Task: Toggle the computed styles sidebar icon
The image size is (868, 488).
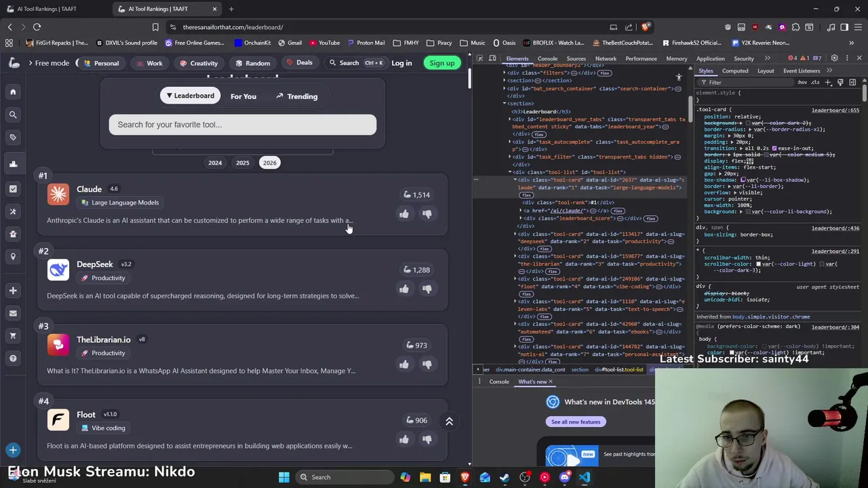Action: point(852,82)
